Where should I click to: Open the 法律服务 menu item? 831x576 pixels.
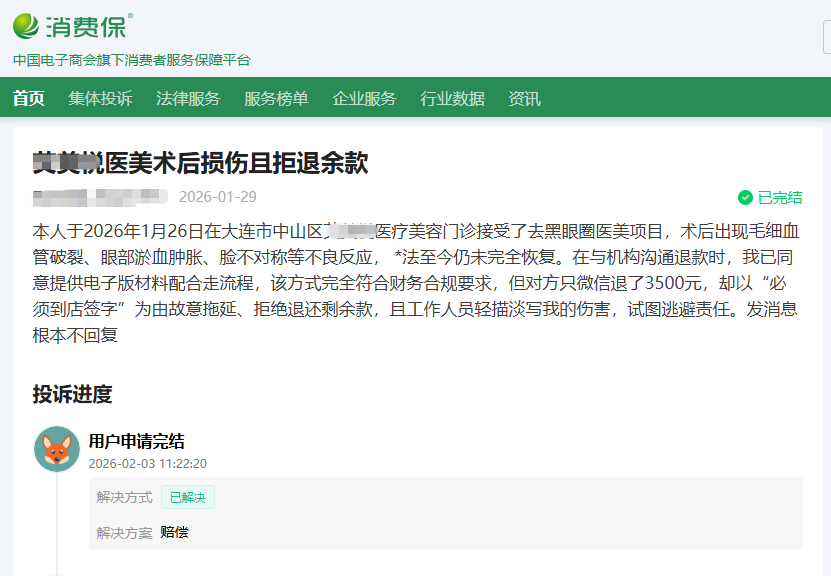point(188,98)
